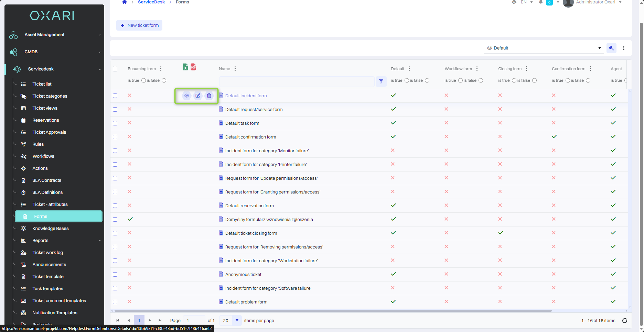The height and width of the screenshot is (332, 644).
Task: Select the header select-all checkbox
Action: [x=115, y=69]
